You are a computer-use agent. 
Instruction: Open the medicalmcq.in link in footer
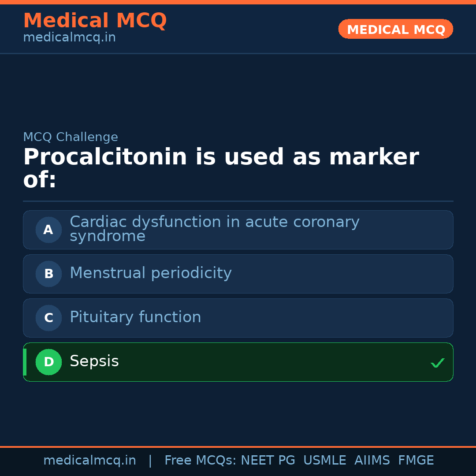coord(89,461)
